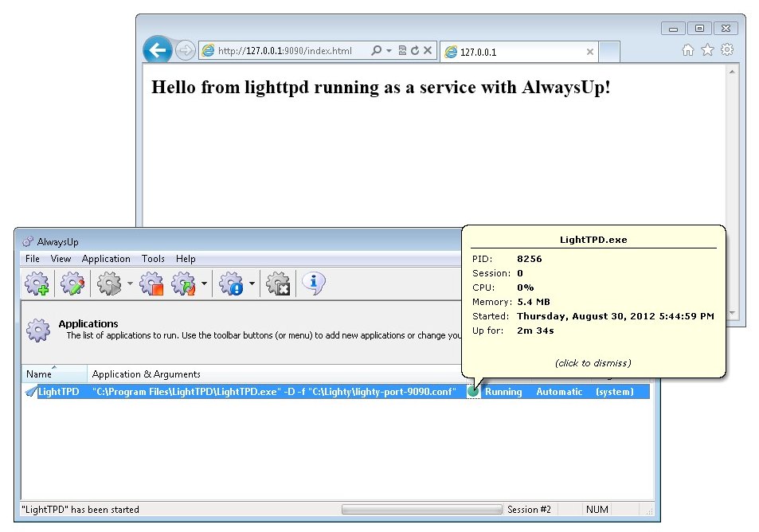Click the Restart Application gear icon

tap(183, 284)
